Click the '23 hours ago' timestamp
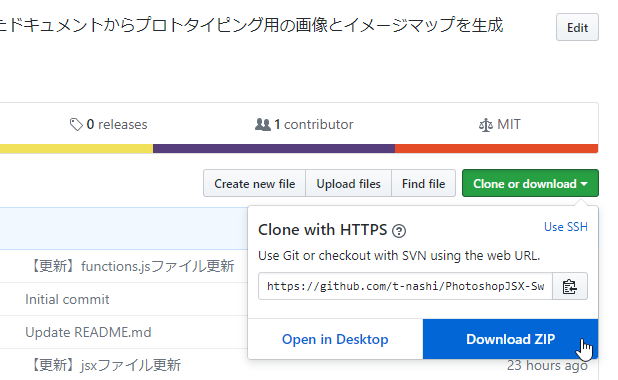The width and height of the screenshot is (618, 380). tap(547, 365)
